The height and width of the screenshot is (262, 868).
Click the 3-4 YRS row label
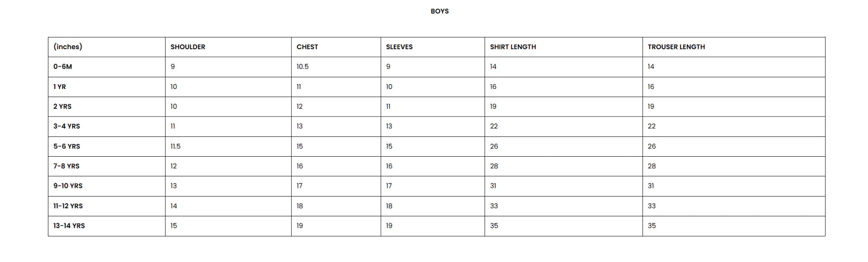click(66, 126)
